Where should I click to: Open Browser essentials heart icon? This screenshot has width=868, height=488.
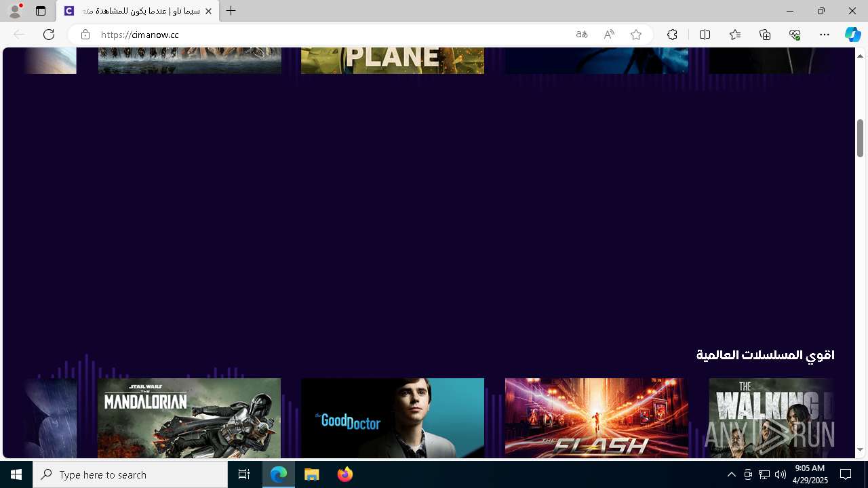point(795,35)
